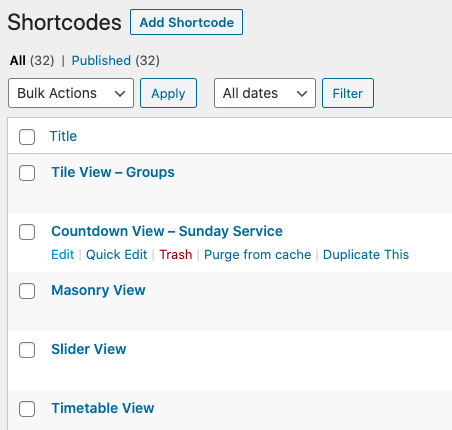
Task: Open the Tile View – Groups shortcode
Action: [x=113, y=172]
